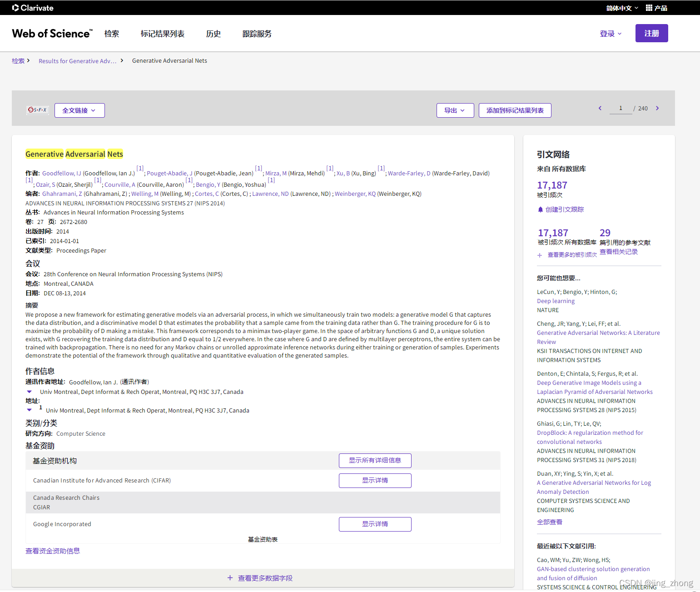The image size is (700, 592).
Task: Click the S·F·X link resolver icon
Action: tap(37, 110)
